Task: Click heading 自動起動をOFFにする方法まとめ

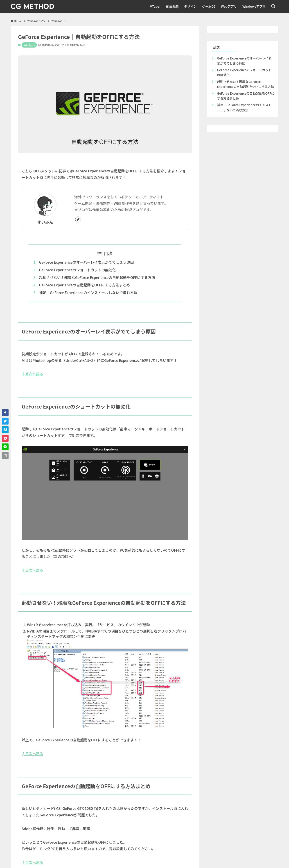Action: point(86,786)
